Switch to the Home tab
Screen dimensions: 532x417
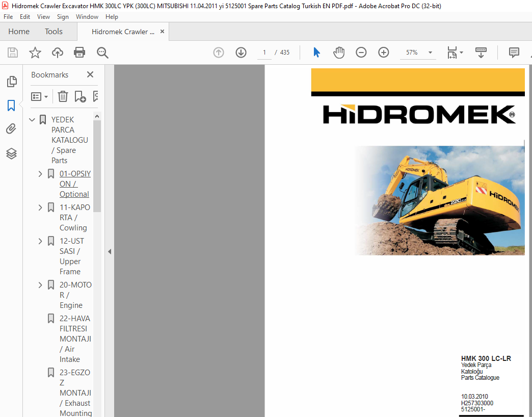point(19,32)
